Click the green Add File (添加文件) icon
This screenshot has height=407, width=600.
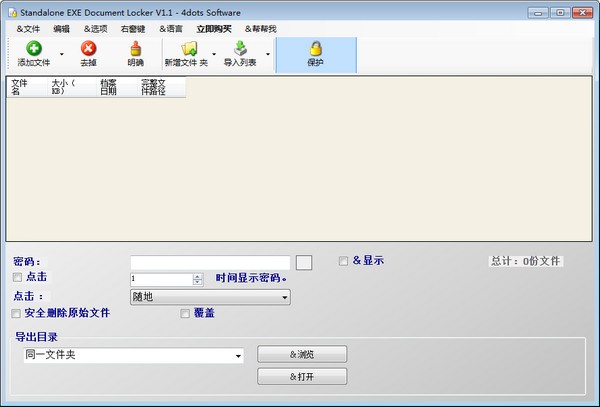tap(33, 48)
